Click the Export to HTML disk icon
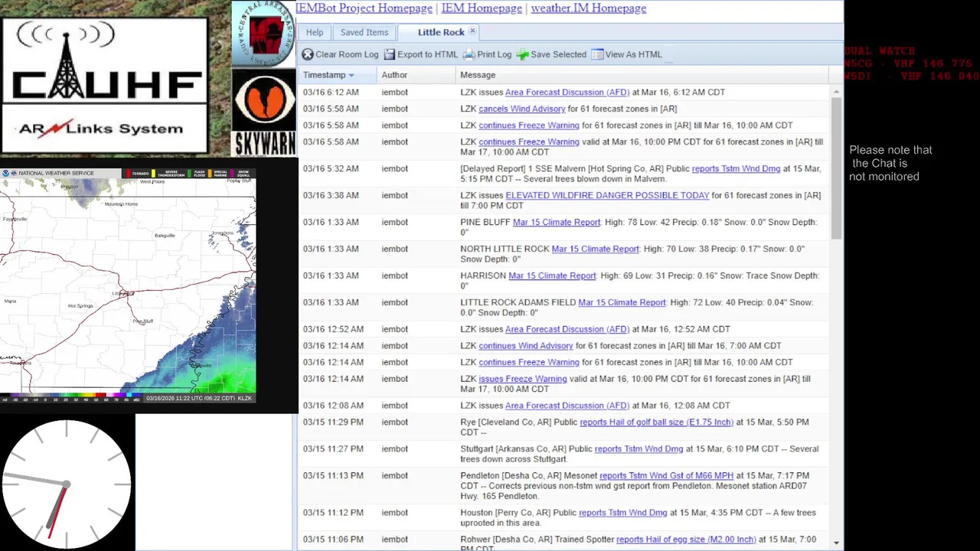Image resolution: width=980 pixels, height=551 pixels. (x=390, y=54)
